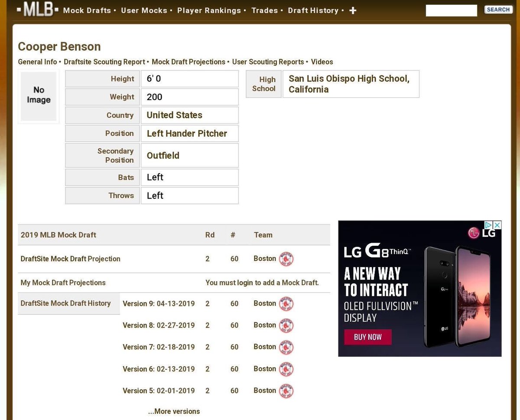520x420 pixels.
Task: Click the Bats value Left
Action: [x=155, y=177]
